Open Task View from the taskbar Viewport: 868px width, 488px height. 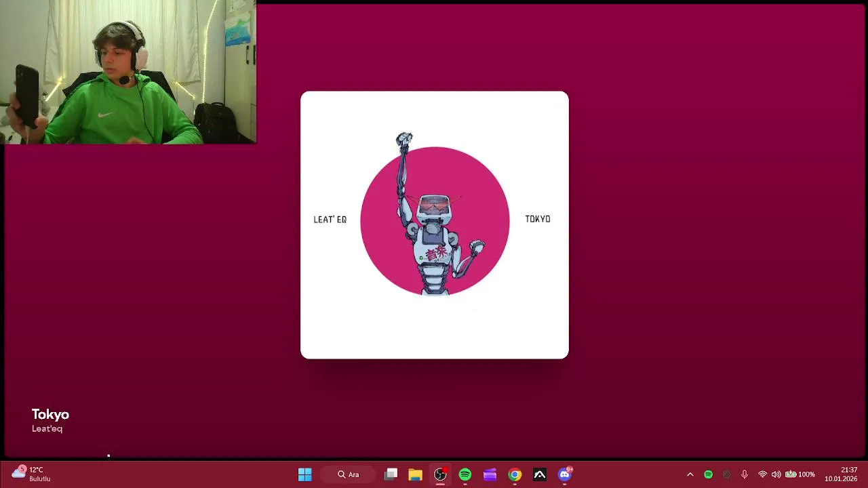(x=391, y=474)
